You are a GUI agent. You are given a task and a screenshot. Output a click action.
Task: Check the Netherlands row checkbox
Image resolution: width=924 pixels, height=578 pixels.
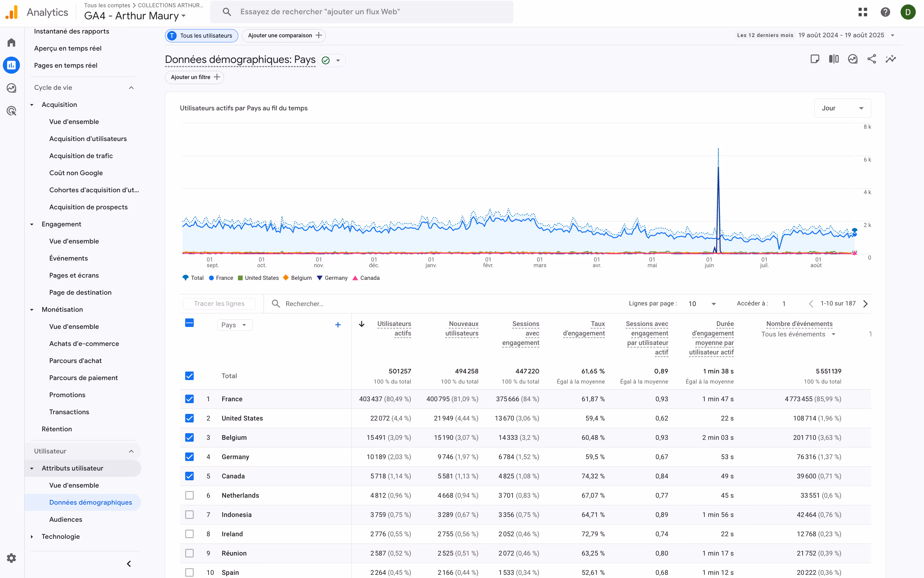pos(190,495)
